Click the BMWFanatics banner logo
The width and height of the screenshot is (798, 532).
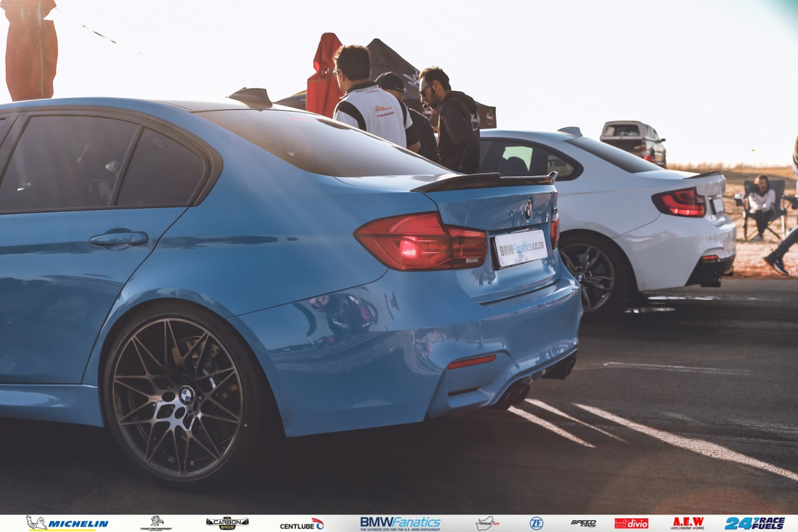tap(401, 523)
